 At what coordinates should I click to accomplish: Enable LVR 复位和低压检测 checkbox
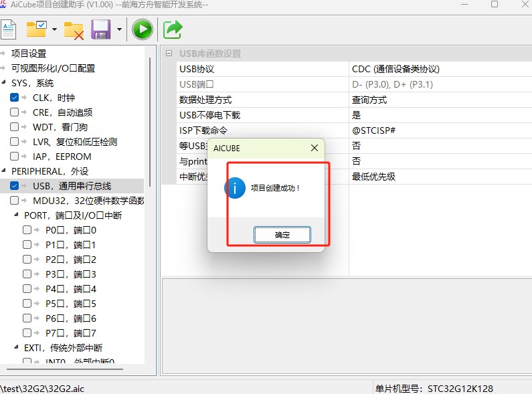coord(14,142)
